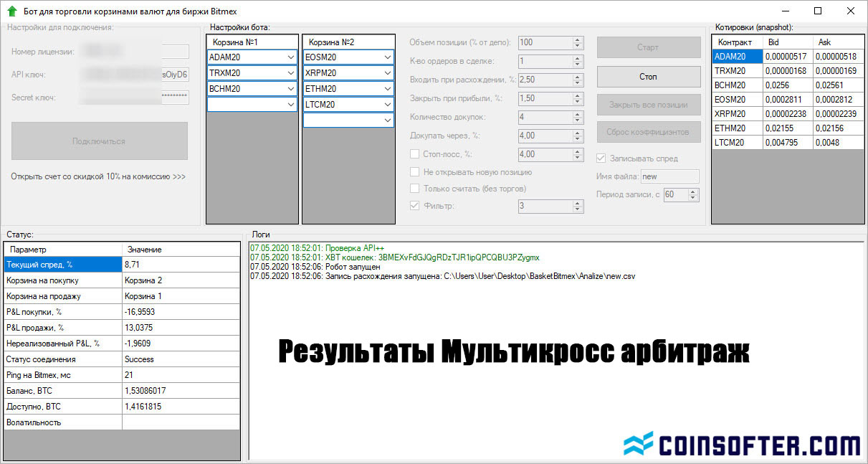Click P&L продажи value 13,0375
Screen dimensions: 868x464
tap(181, 328)
